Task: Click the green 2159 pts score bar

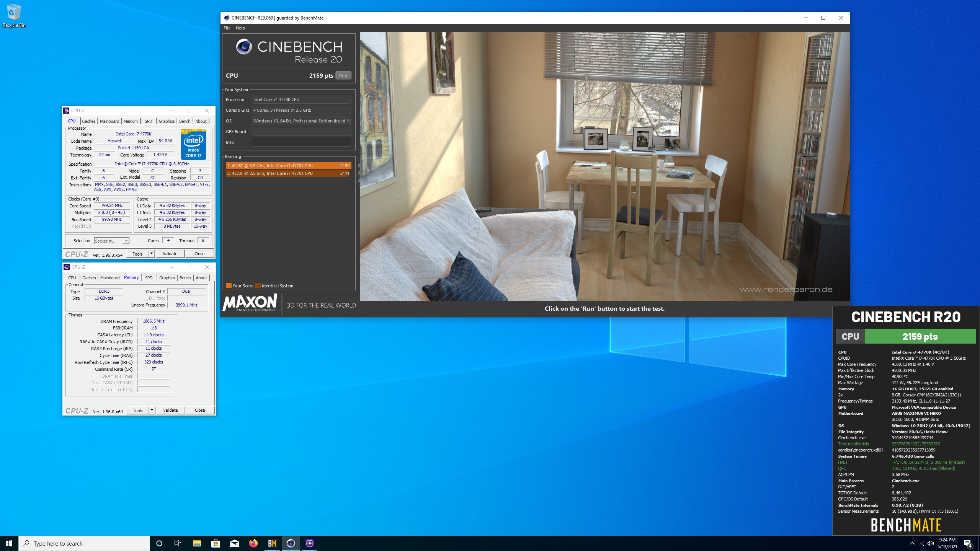Action: (x=920, y=337)
